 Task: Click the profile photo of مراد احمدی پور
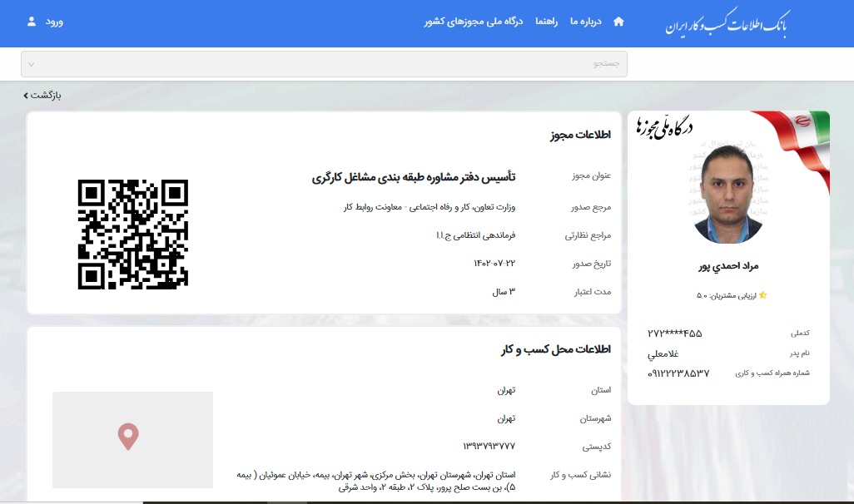tap(728, 195)
